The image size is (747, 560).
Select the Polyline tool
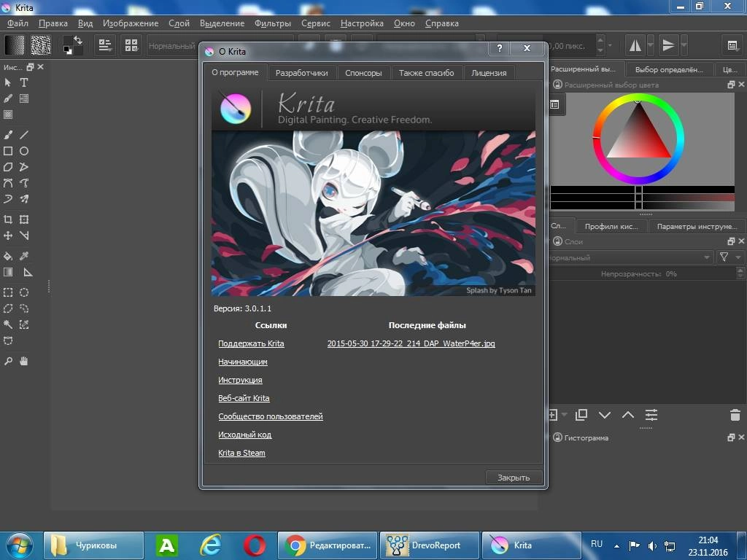24,167
